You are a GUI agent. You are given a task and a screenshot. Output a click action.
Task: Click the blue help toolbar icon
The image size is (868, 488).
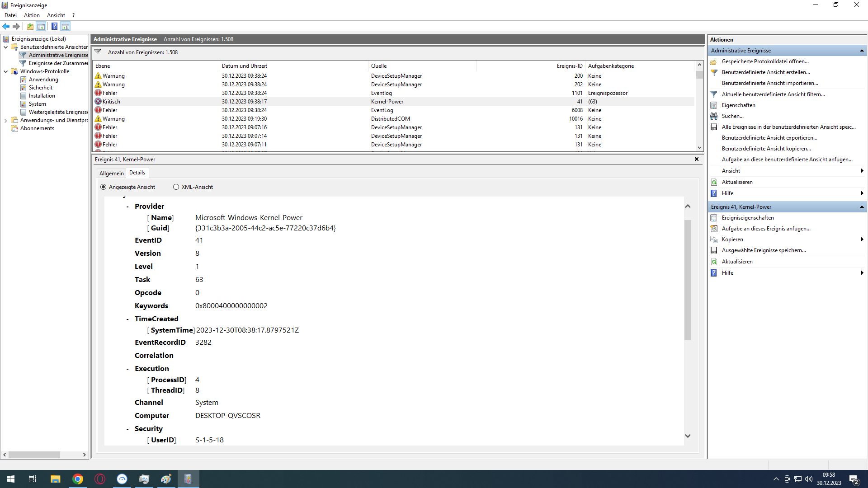(x=54, y=26)
